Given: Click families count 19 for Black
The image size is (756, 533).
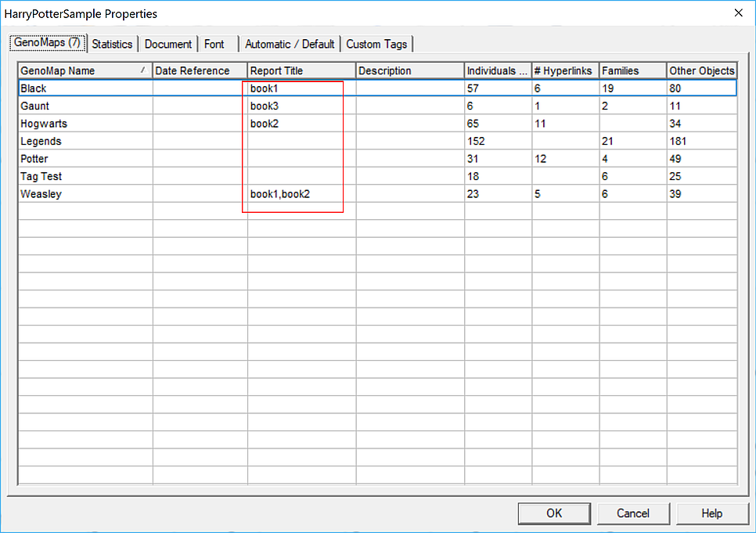Looking at the screenshot, I should pos(607,88).
